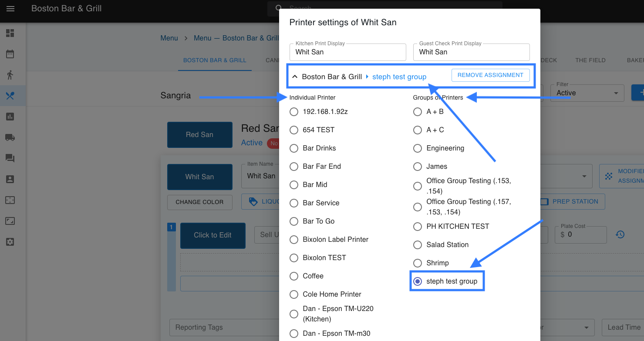Open the chat messages sidebar icon
Viewport: 644px width, 341px height.
10,158
